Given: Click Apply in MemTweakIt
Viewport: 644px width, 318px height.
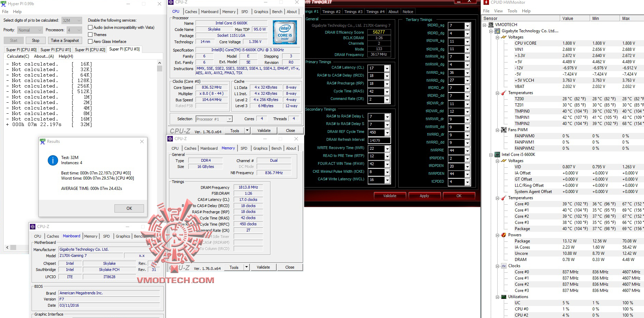Looking at the screenshot, I should pyautogui.click(x=424, y=196).
